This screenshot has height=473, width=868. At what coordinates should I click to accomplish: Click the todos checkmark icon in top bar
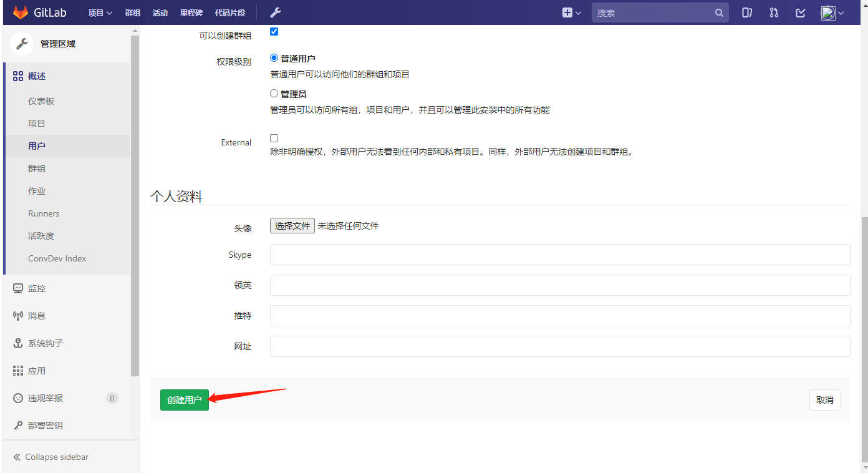point(800,12)
